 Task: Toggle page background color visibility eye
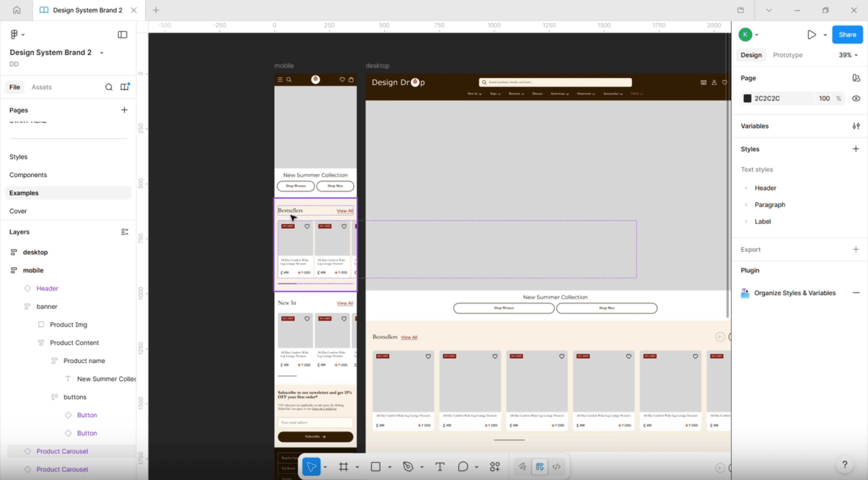coord(856,98)
